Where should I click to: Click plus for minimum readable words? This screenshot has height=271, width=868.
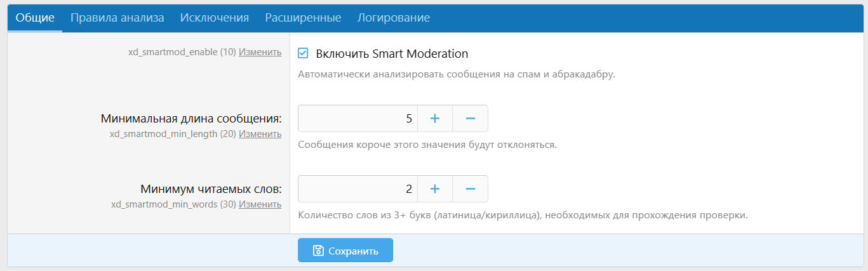click(x=435, y=189)
